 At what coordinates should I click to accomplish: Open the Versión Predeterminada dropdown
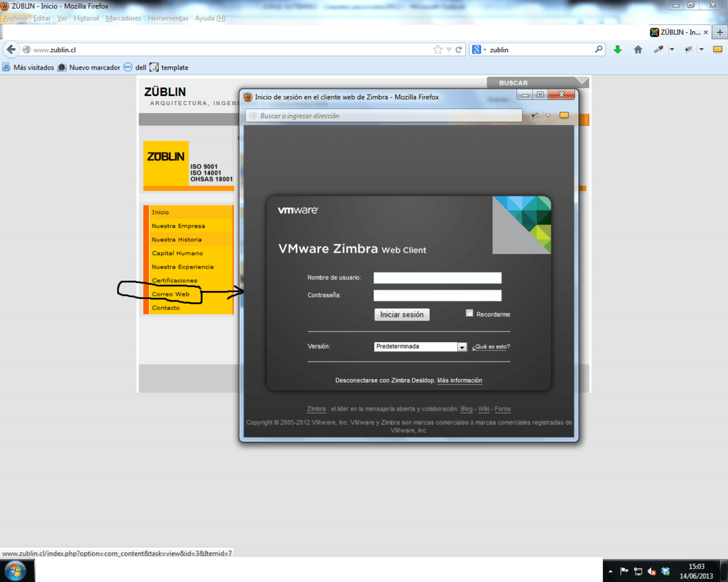420,347
